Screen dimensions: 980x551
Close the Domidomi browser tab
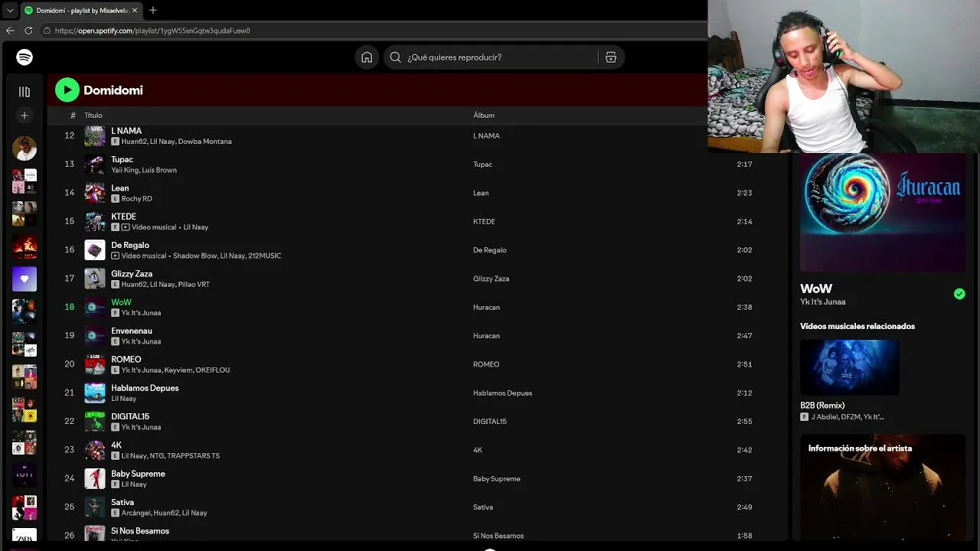[x=135, y=11]
